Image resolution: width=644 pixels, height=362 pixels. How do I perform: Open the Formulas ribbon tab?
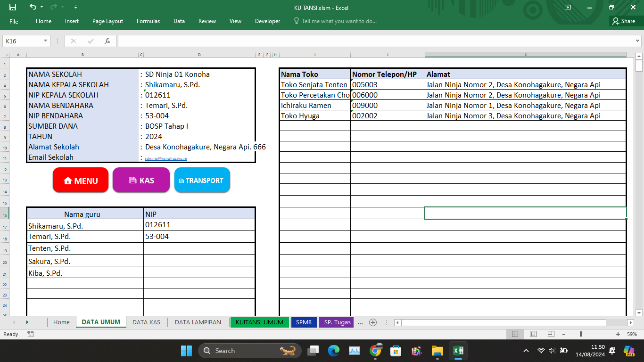pos(148,21)
